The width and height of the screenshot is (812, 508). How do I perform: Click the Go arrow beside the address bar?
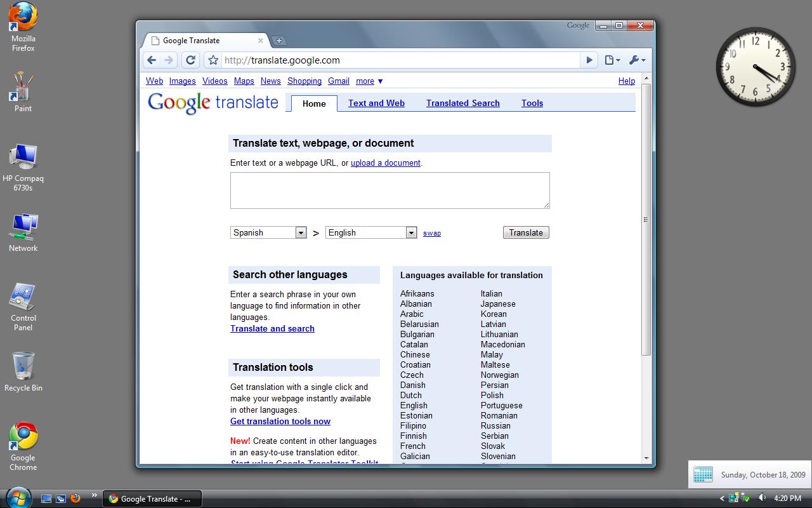tap(589, 60)
